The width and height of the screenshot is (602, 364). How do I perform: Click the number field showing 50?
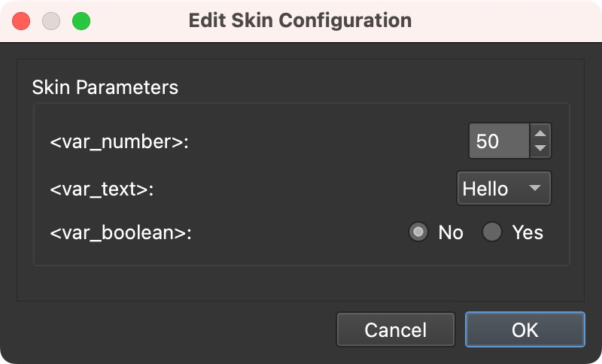[498, 141]
